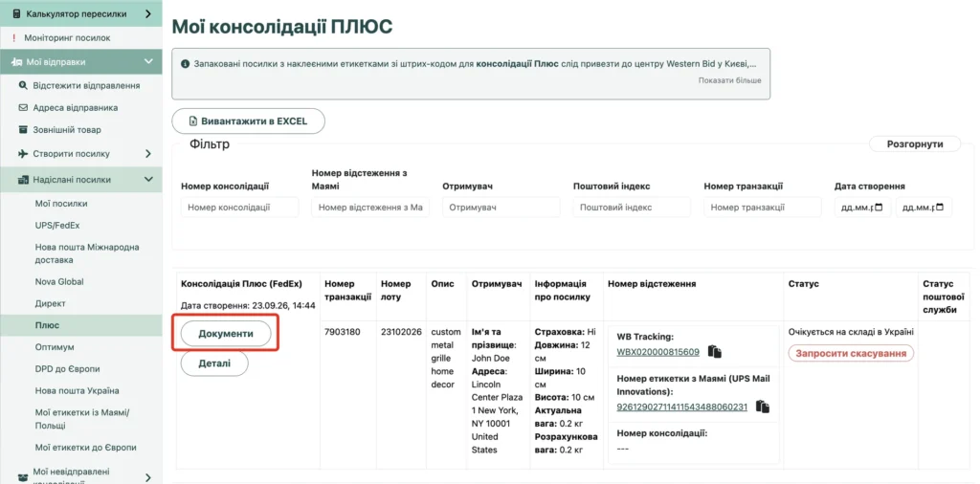
Task: Copy the WB Tracking number with copy icon
Action: (x=714, y=352)
